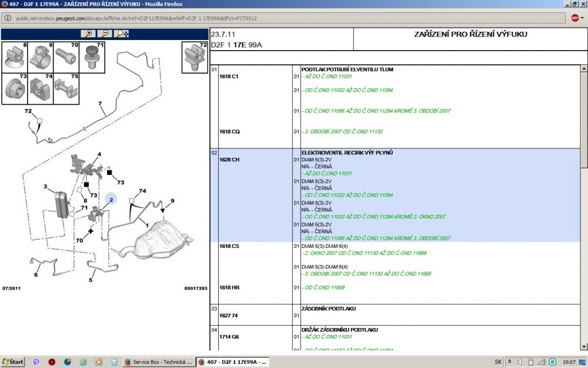The image size is (588, 368).
Task: Launch Viber from the quick launch
Action: coord(36,362)
